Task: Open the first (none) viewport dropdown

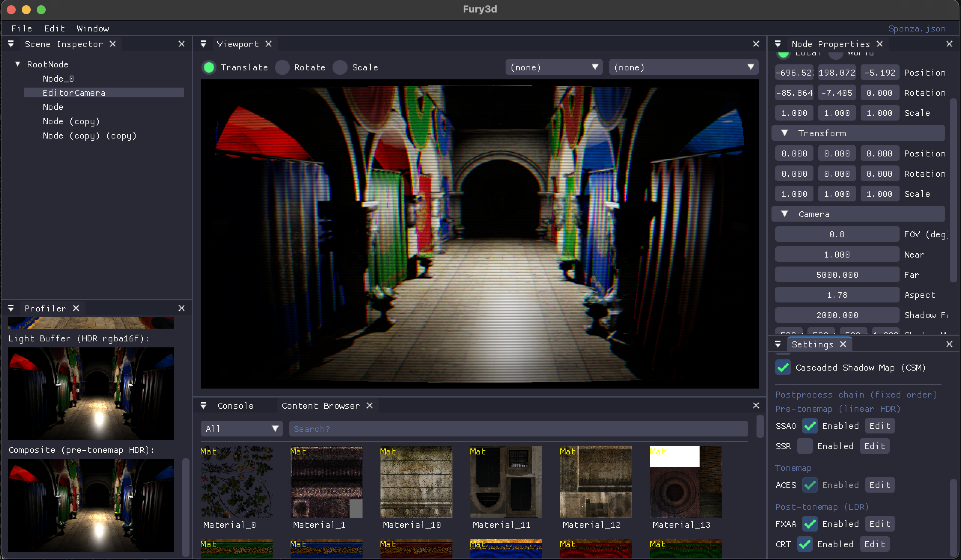Action: pyautogui.click(x=554, y=68)
